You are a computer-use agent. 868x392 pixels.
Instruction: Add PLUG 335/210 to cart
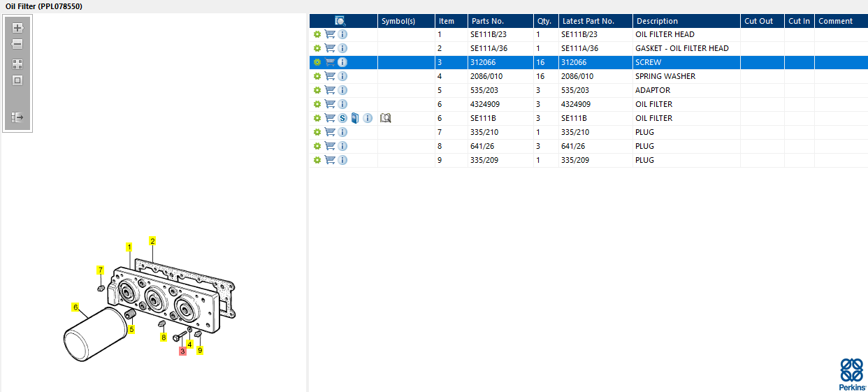coord(330,132)
